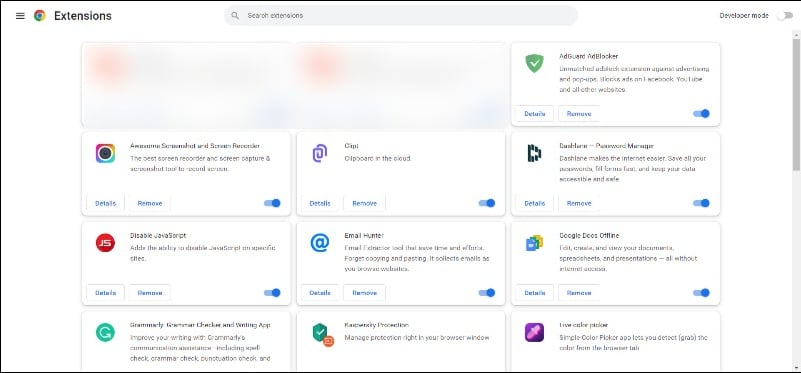Remove the AdGuard AdBlocker extension

click(579, 113)
